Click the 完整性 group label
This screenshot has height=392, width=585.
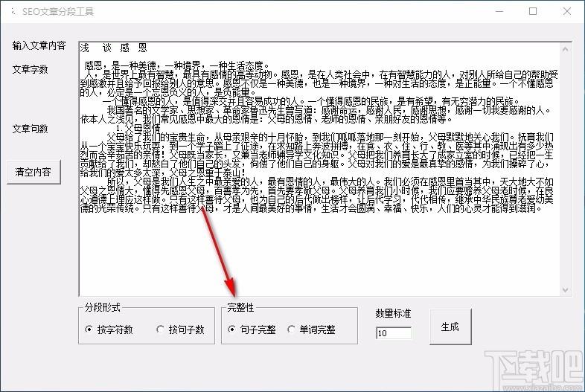click(x=240, y=307)
